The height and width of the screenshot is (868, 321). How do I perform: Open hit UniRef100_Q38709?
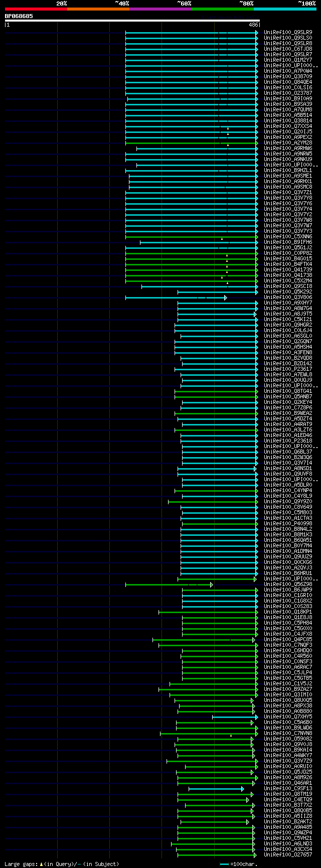(x=288, y=77)
